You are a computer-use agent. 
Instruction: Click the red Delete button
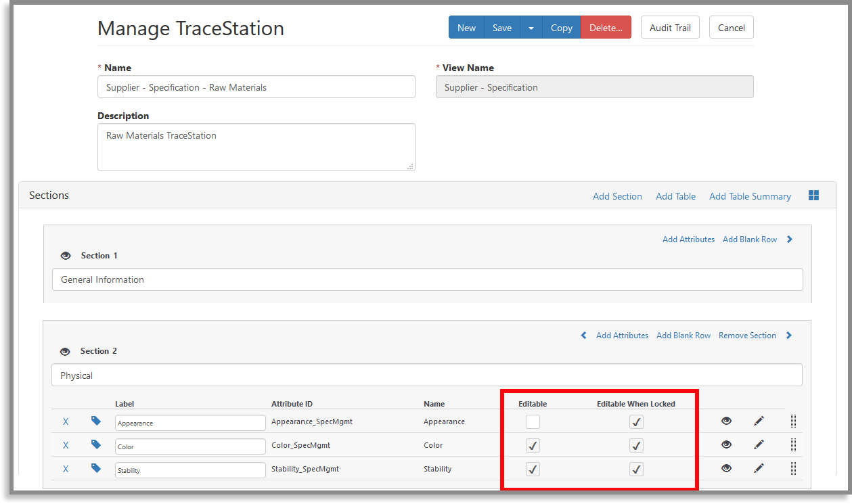(x=606, y=28)
